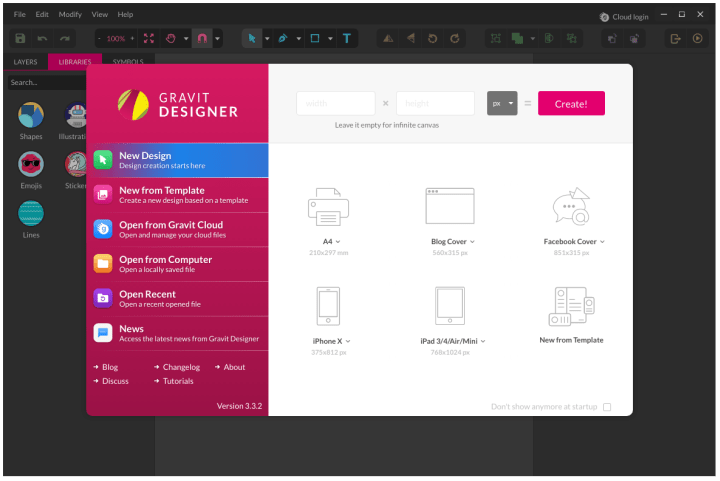Choose Open from Gravit Cloud
Screen dimensions: 720x481
[177, 229]
